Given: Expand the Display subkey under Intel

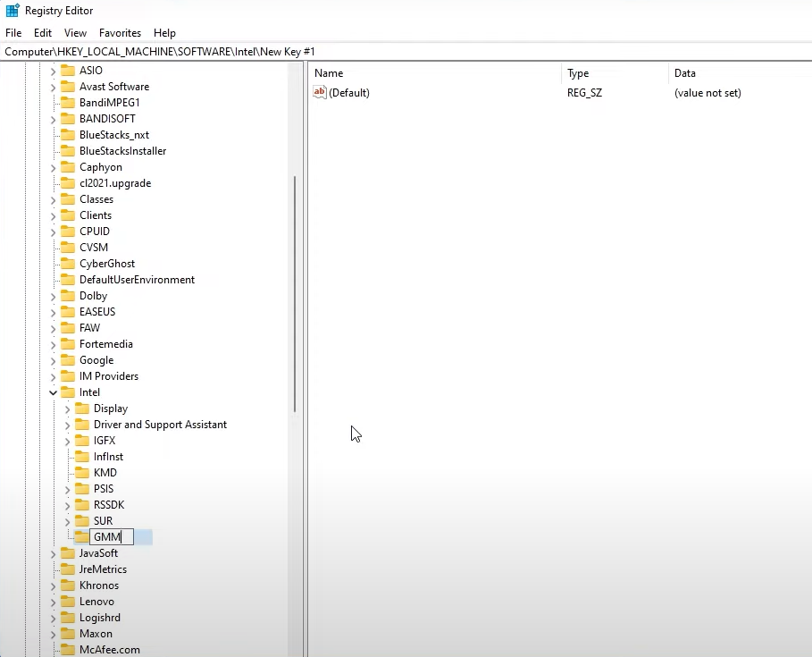Looking at the screenshot, I should coord(67,409).
